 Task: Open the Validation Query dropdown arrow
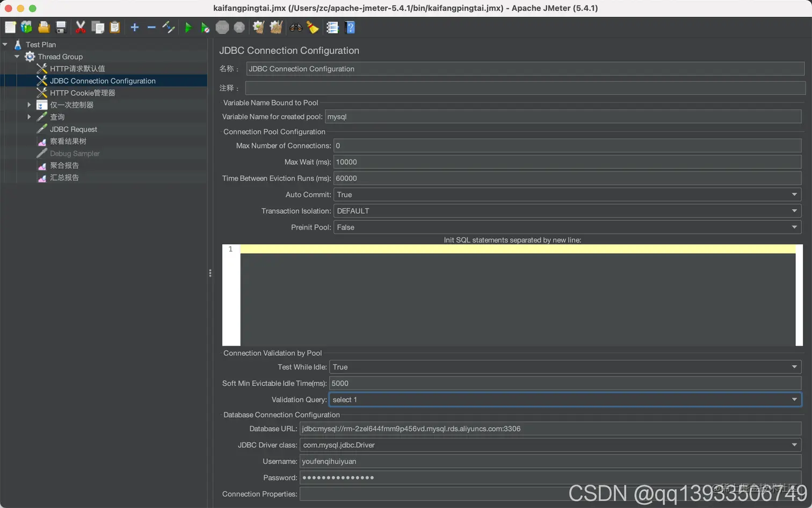tap(794, 399)
